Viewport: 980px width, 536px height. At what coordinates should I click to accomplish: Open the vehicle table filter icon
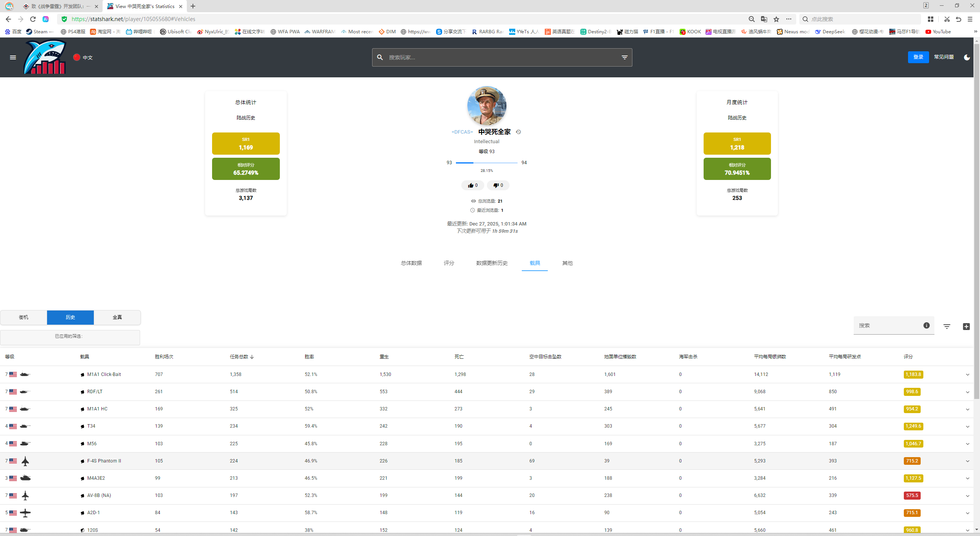947,327
